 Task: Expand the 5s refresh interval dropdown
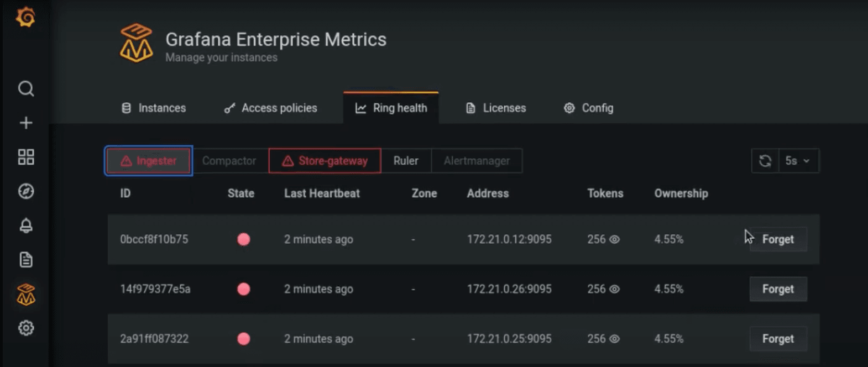pos(798,161)
